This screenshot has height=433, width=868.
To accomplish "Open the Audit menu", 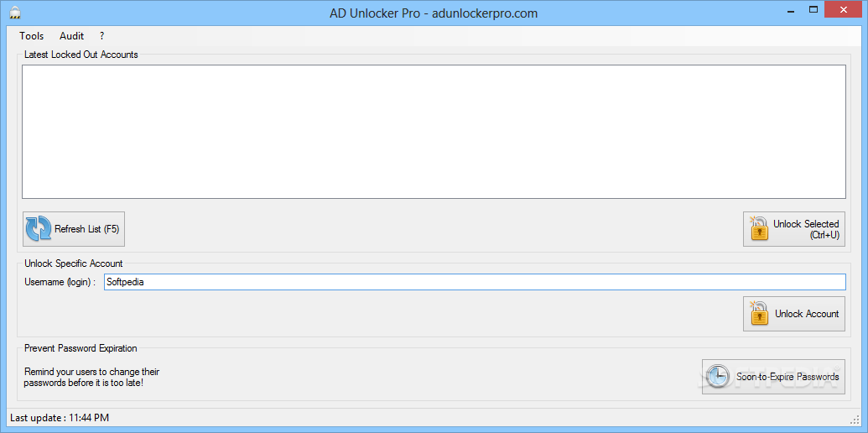I will pyautogui.click(x=72, y=36).
